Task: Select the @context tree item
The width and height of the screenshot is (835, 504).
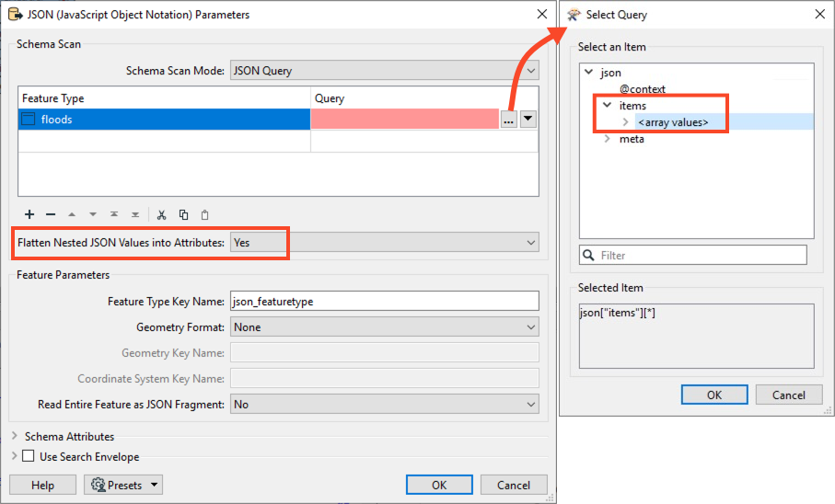Action: point(643,89)
